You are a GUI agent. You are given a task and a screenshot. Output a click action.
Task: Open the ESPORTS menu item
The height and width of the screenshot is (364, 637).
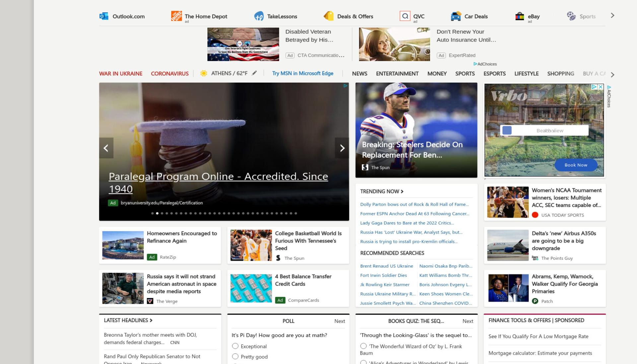pos(494,74)
